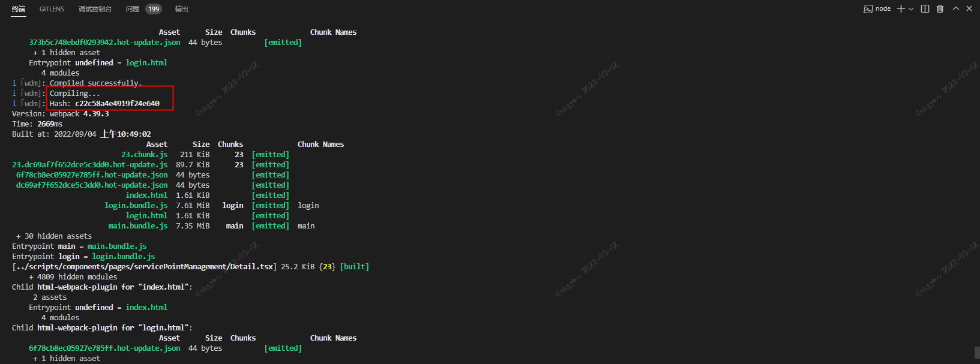Show the 输出 output tab

pyautogui.click(x=181, y=9)
